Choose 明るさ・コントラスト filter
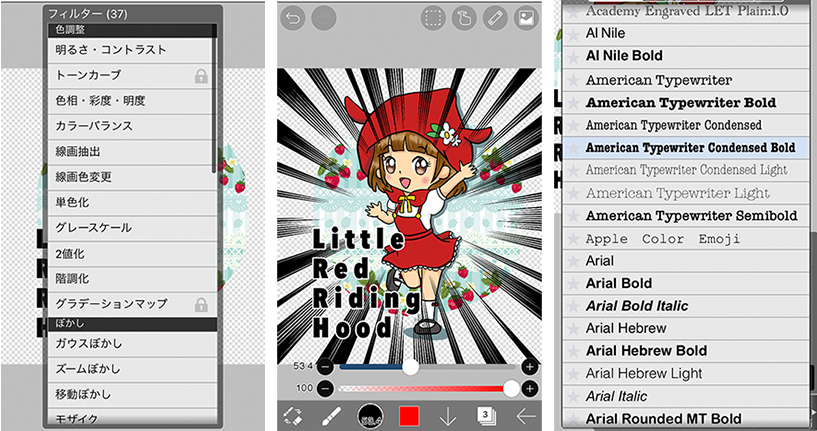Viewport: 817px width, 431px height. pyautogui.click(x=132, y=50)
